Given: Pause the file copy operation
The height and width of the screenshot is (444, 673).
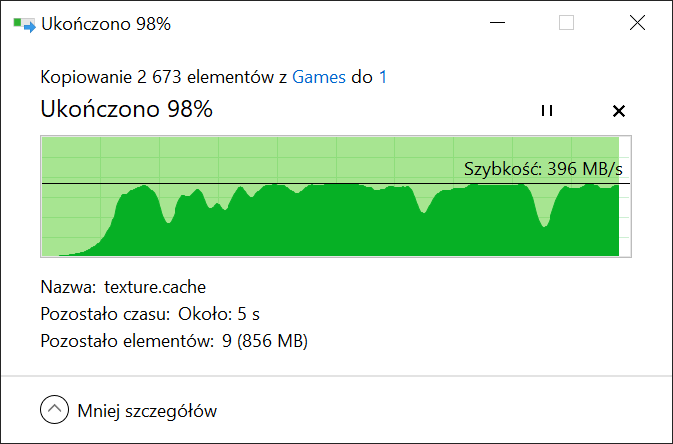Looking at the screenshot, I should pos(547,111).
